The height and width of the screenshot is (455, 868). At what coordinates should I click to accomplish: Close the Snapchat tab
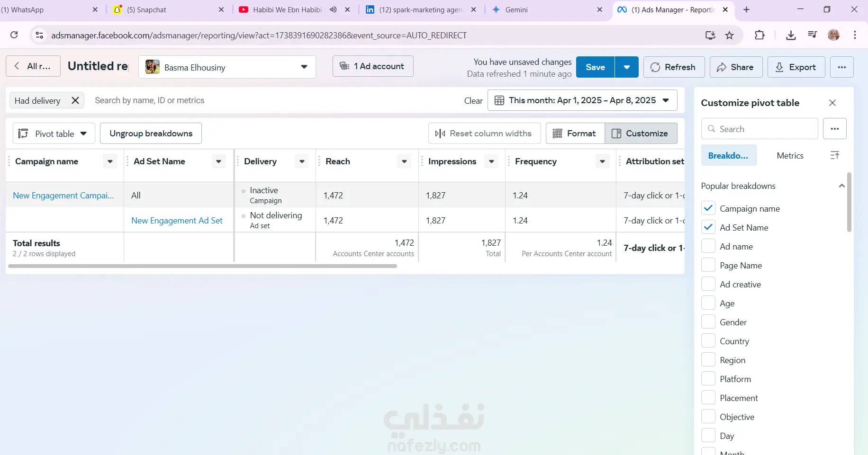pos(221,9)
